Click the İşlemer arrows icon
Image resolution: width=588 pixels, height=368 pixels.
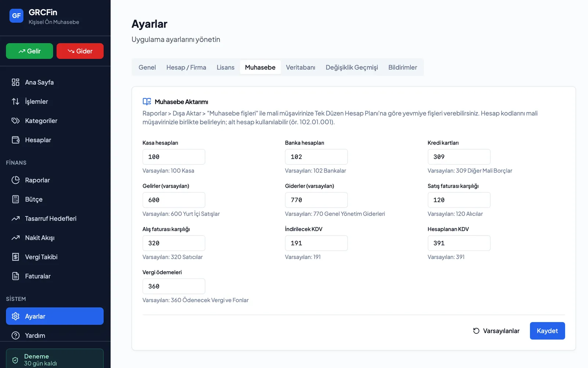(15, 102)
